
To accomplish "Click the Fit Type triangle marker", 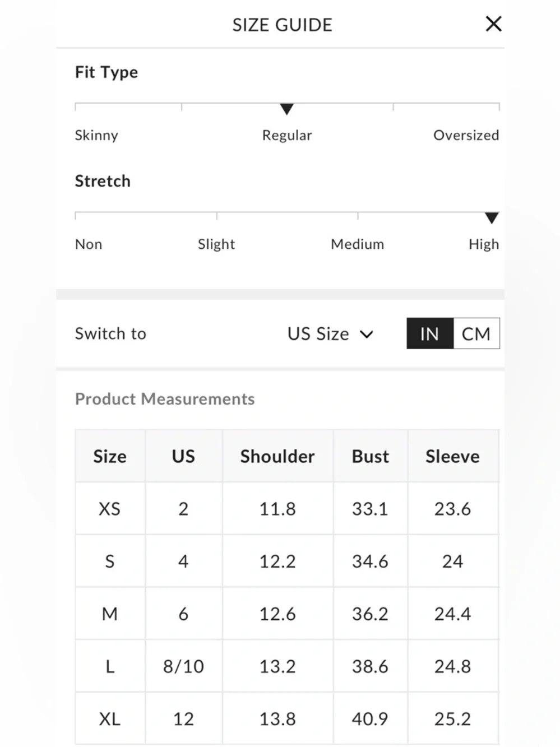I will tap(286, 109).
